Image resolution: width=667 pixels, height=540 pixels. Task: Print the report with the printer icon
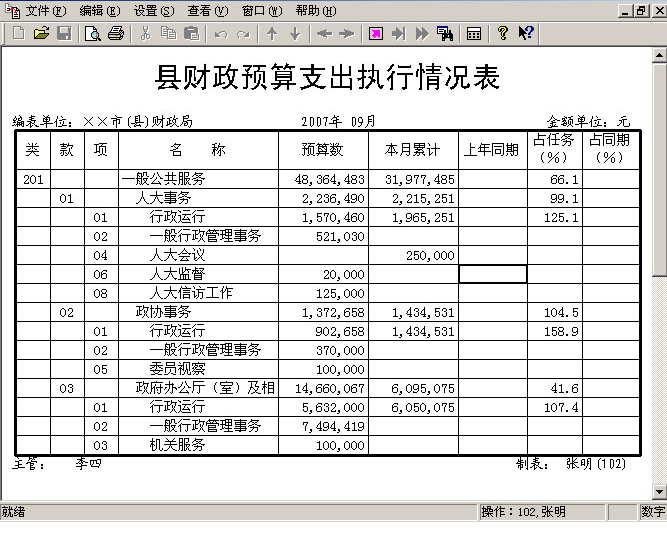[116, 33]
